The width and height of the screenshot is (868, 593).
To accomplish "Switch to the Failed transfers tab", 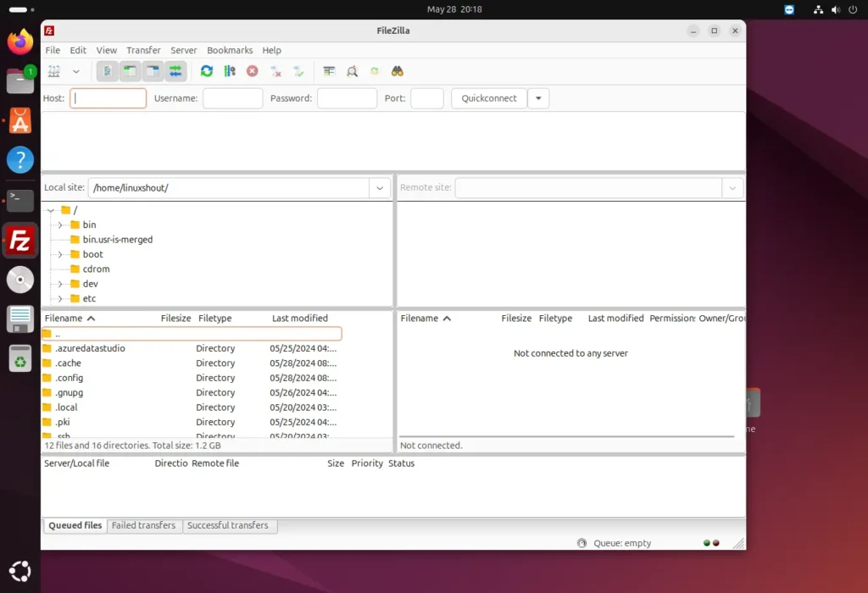I will coord(143,525).
